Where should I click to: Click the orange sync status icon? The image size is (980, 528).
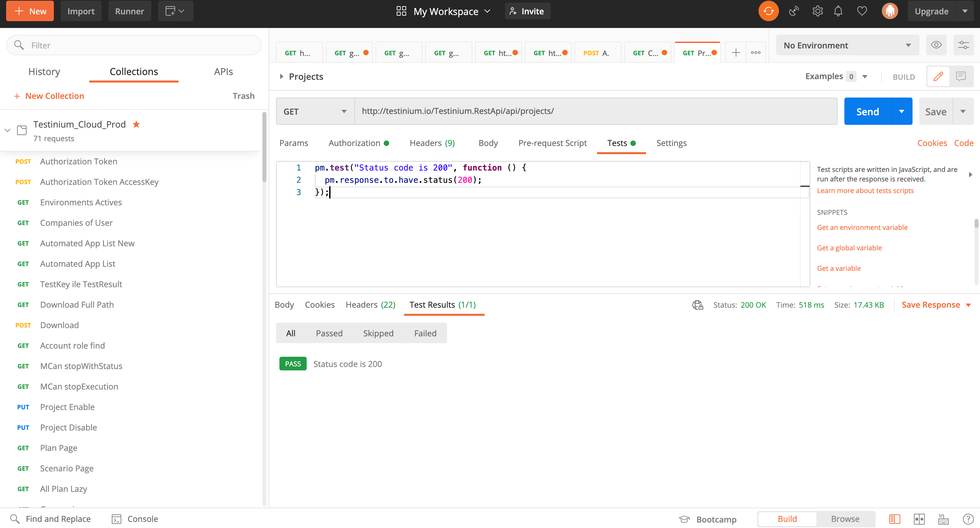pos(768,11)
